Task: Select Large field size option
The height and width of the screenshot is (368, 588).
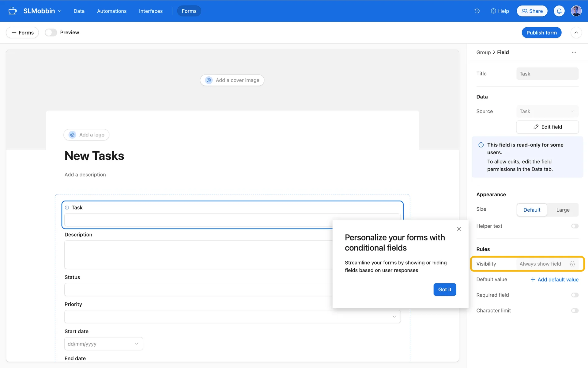Action: click(x=563, y=210)
